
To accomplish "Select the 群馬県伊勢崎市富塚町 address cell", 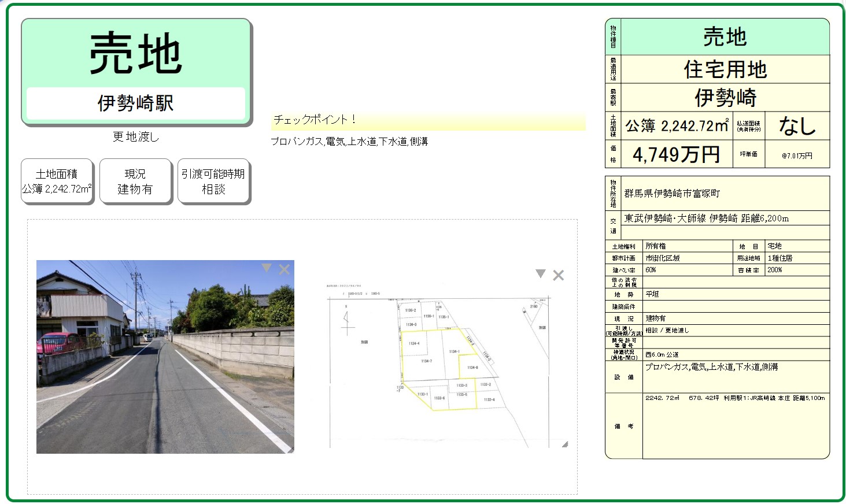I will tap(725, 194).
